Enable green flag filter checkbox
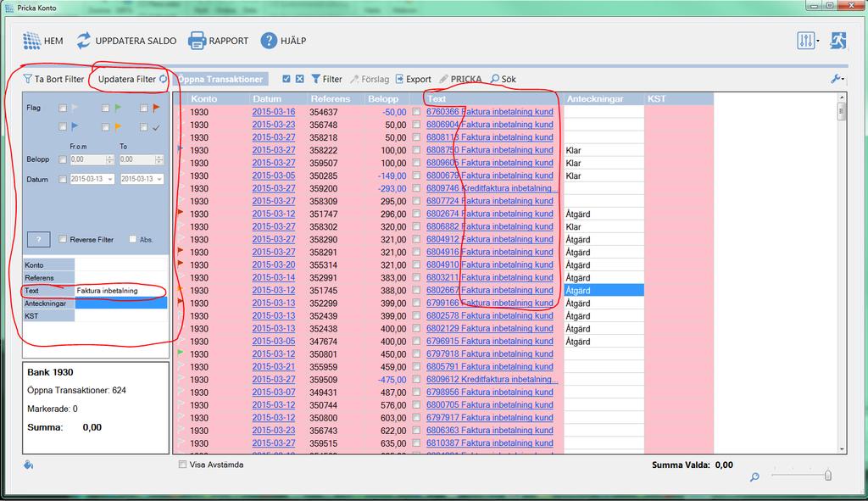 (105, 108)
